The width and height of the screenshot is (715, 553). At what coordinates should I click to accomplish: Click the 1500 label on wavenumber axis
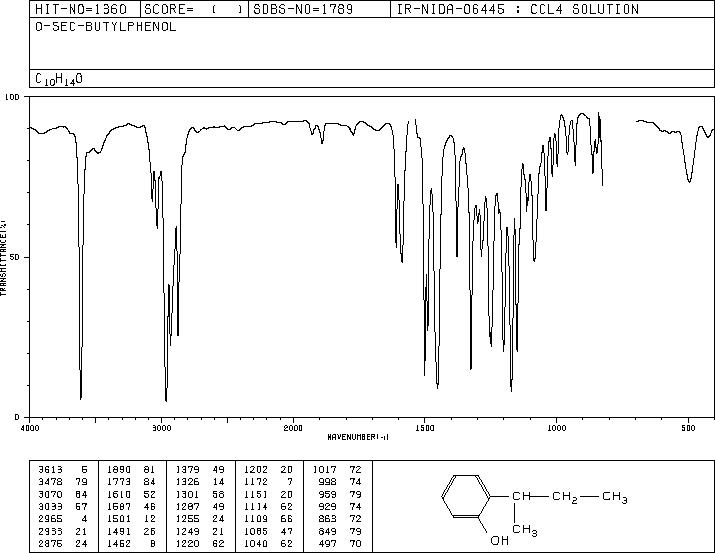pos(425,428)
